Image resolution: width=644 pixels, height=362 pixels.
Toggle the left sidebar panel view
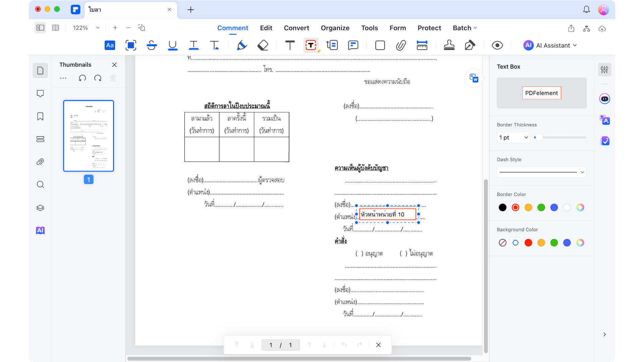point(40,28)
